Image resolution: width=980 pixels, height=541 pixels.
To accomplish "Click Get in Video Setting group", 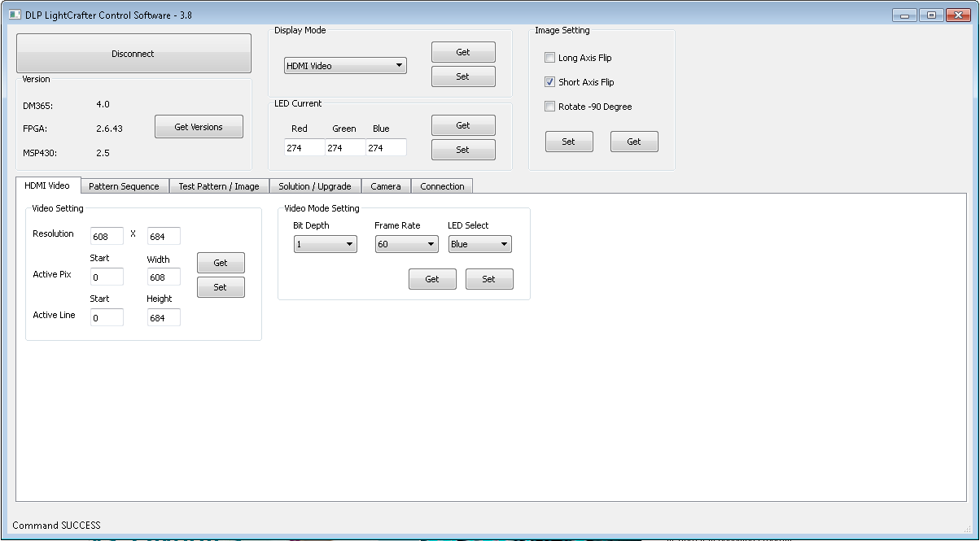I will pyautogui.click(x=221, y=263).
